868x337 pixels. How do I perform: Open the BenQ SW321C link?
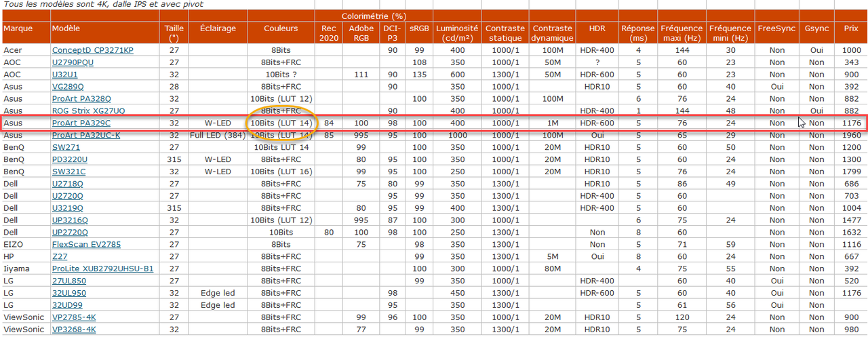click(x=69, y=172)
